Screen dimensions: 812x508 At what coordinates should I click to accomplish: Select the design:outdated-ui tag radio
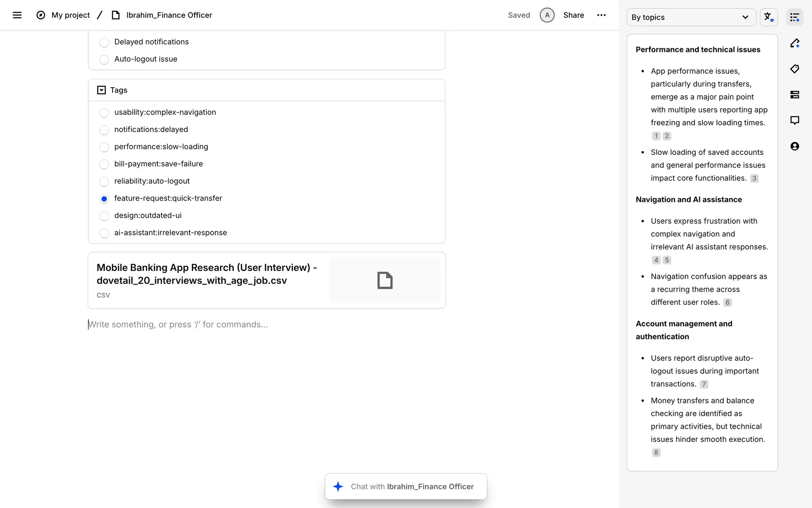(x=104, y=216)
